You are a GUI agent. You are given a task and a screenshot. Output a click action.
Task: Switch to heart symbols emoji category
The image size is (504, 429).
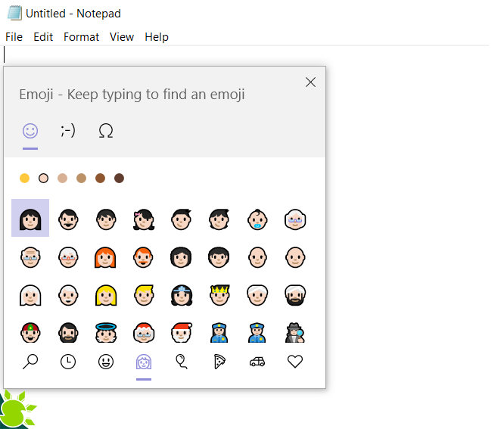tap(295, 362)
